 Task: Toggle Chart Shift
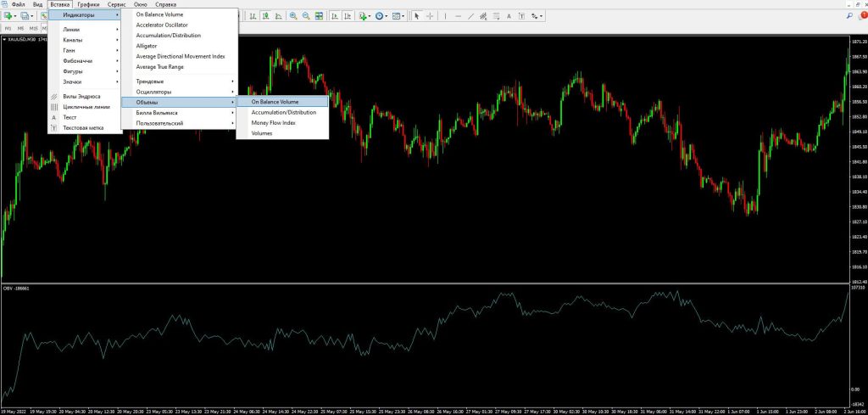348,16
